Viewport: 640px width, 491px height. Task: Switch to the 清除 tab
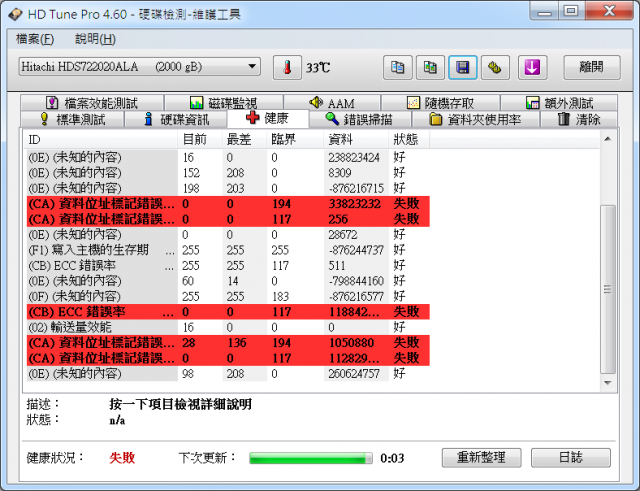[579, 120]
